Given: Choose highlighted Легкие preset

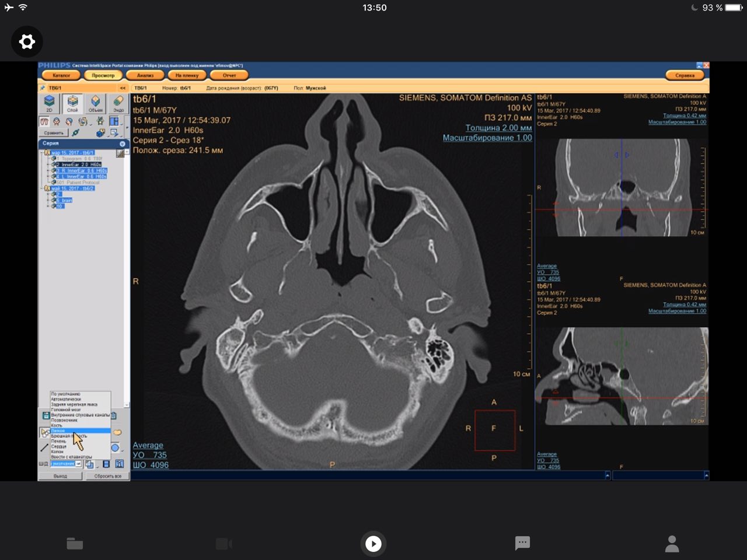Looking at the screenshot, I should (x=80, y=430).
